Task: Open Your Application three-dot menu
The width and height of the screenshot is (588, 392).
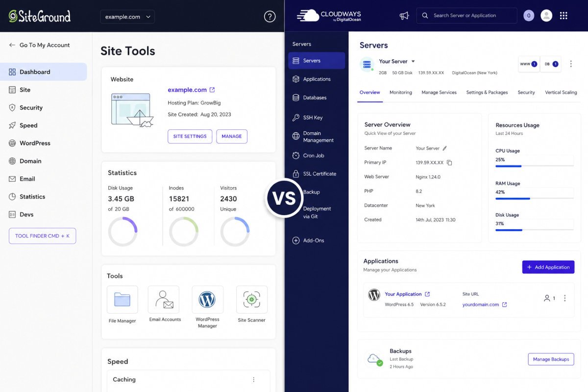Action: tap(565, 298)
